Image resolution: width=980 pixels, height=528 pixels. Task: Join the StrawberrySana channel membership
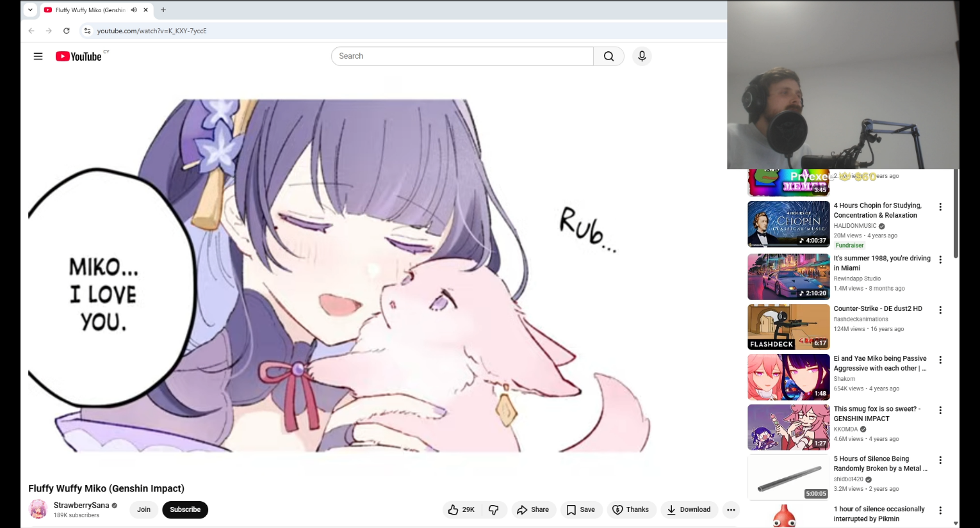point(143,510)
